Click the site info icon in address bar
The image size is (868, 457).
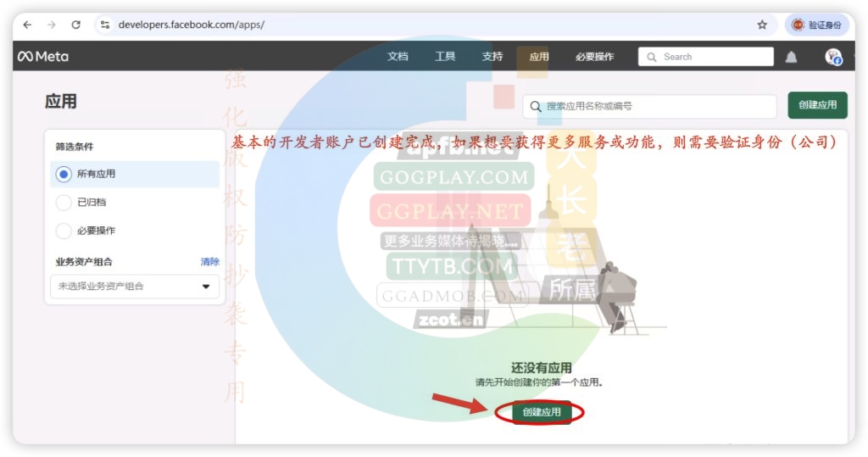coord(105,25)
